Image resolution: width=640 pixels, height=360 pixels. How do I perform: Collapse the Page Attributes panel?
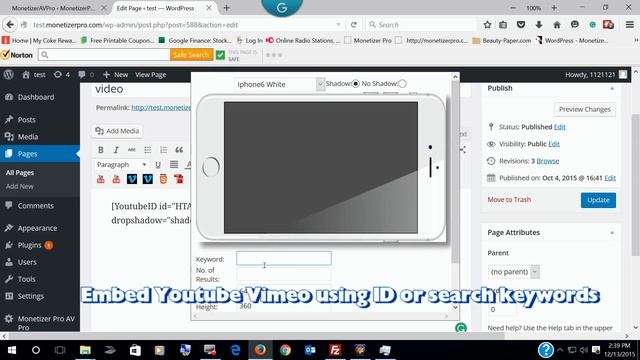(x=612, y=233)
